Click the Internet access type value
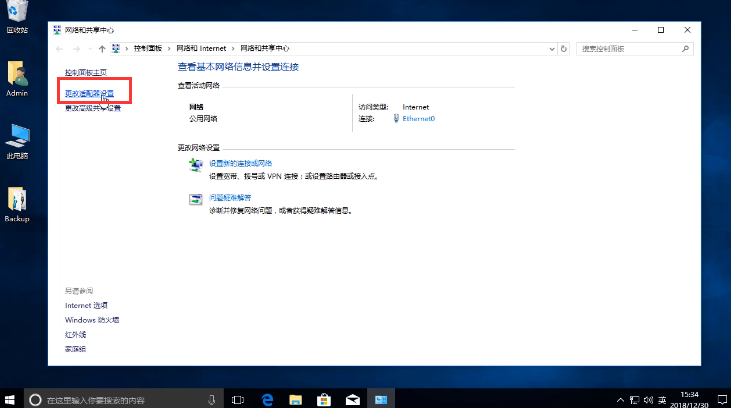731x408 pixels. (x=416, y=107)
